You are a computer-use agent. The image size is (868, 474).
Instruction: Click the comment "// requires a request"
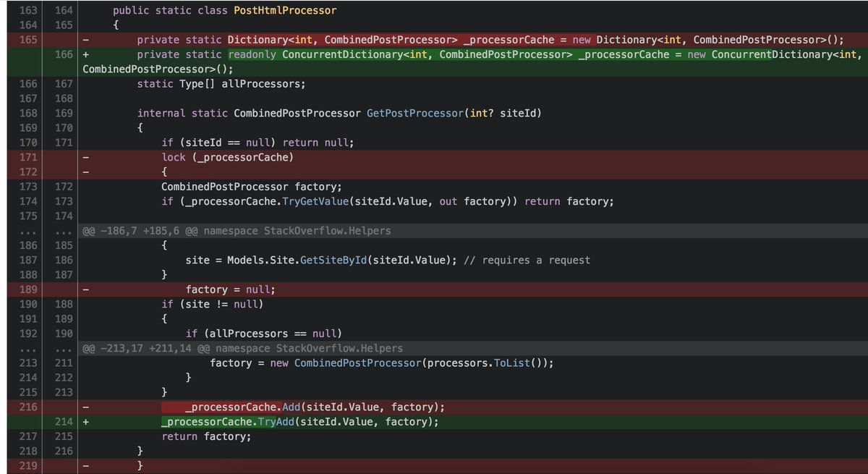tap(527, 260)
